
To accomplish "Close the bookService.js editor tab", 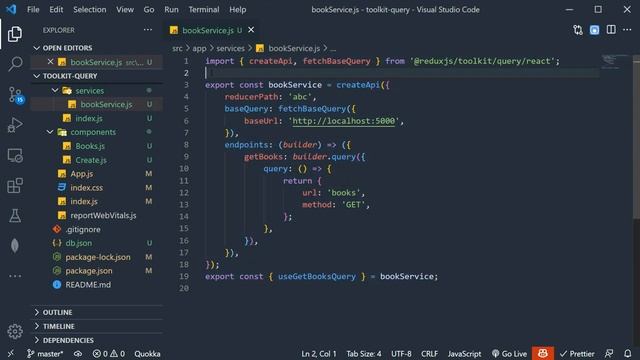I will point(251,30).
